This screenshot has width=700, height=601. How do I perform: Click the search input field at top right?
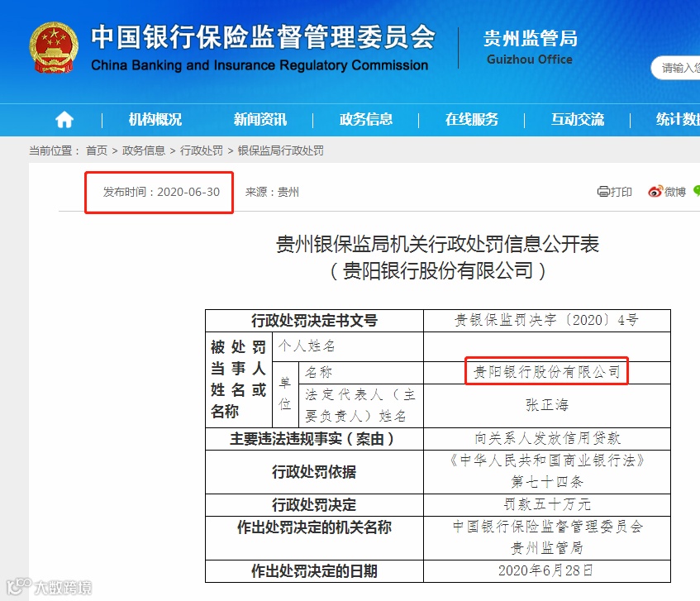[675, 68]
